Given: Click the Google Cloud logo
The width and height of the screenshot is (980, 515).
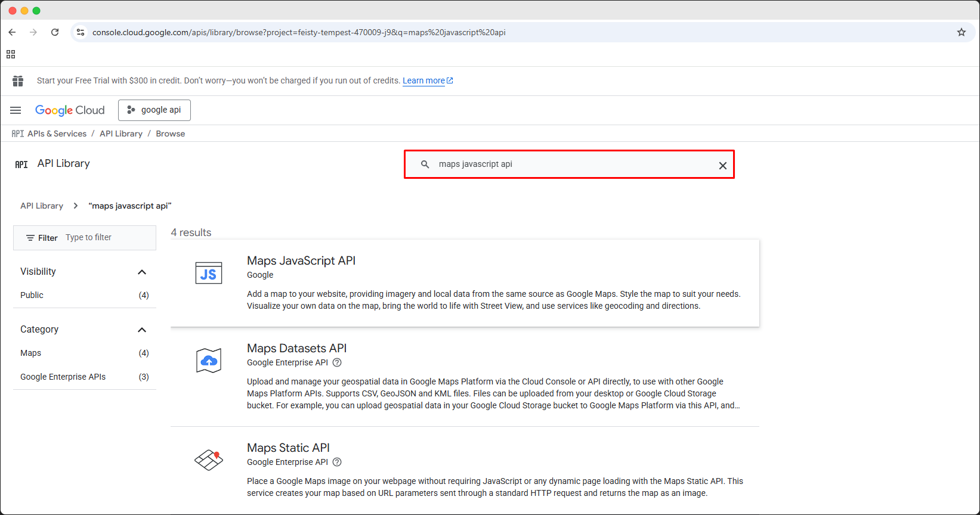Looking at the screenshot, I should click(x=70, y=110).
